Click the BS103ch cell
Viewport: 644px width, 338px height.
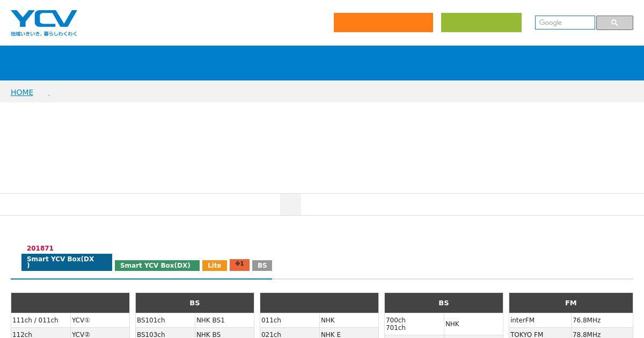coord(165,334)
